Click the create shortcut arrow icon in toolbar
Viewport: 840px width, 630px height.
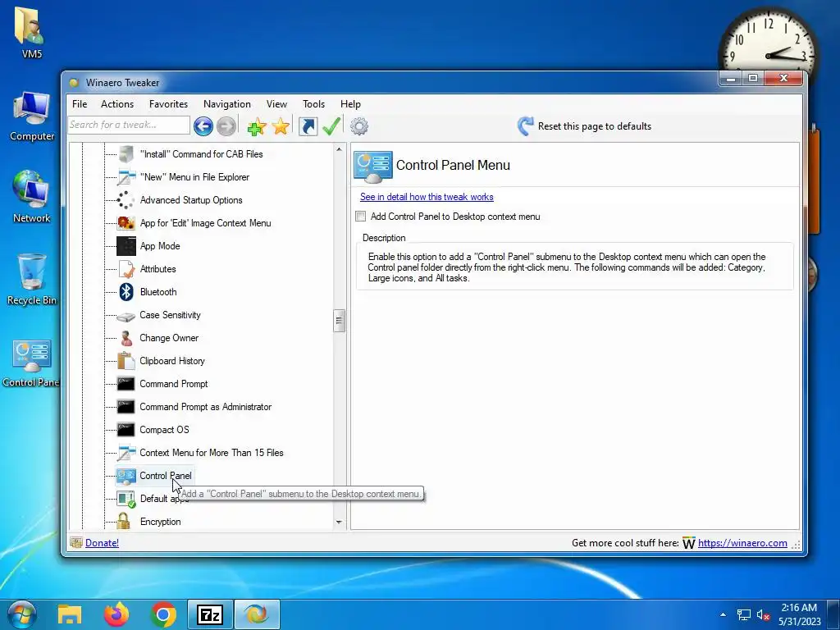click(308, 126)
